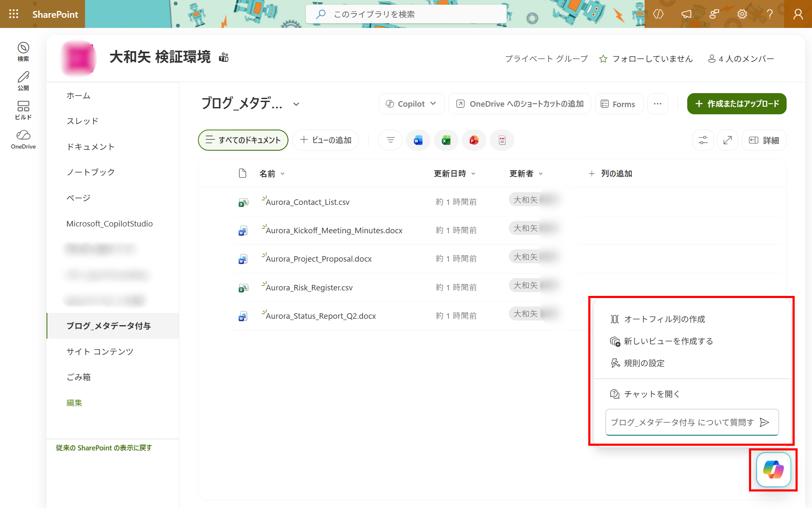Open the account profile icon
This screenshot has width=812, height=508.
coord(798,14)
